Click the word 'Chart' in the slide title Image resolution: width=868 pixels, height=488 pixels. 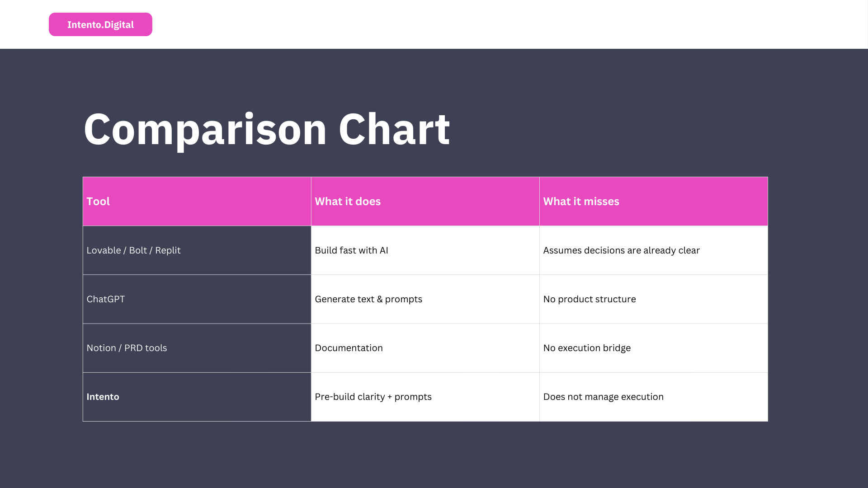394,130
